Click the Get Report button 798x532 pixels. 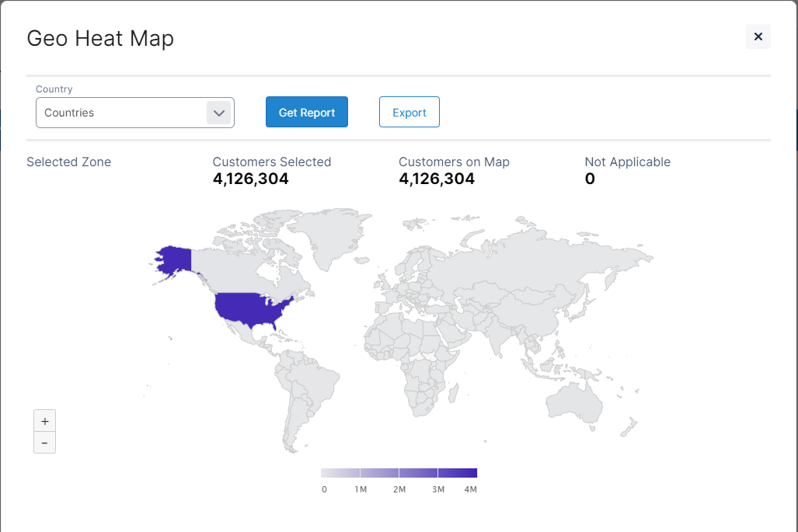(x=306, y=113)
